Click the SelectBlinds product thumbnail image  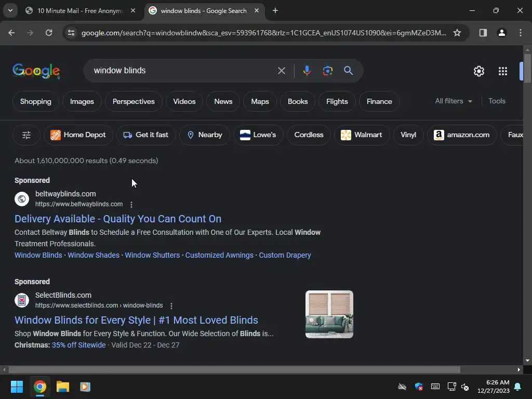click(x=329, y=314)
